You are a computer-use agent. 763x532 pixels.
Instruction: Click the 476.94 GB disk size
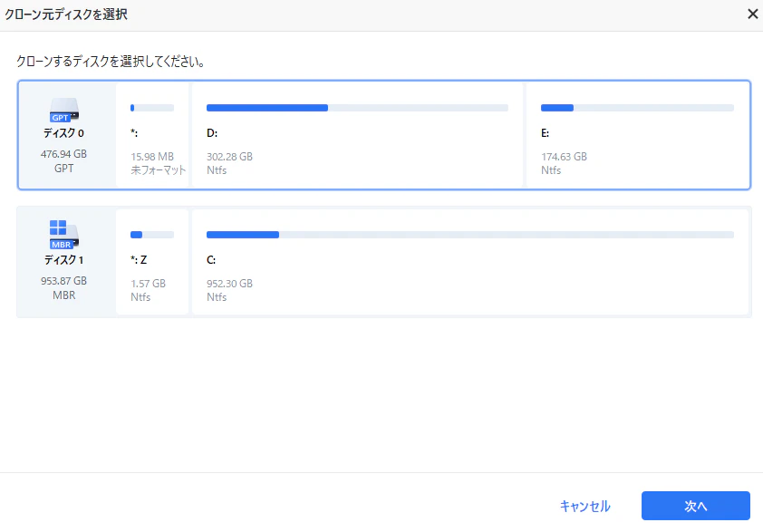click(63, 154)
